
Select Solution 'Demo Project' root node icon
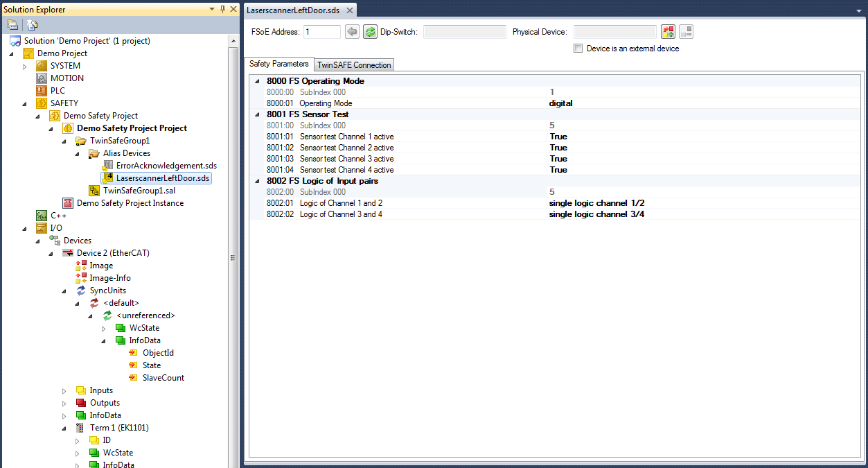click(x=15, y=41)
